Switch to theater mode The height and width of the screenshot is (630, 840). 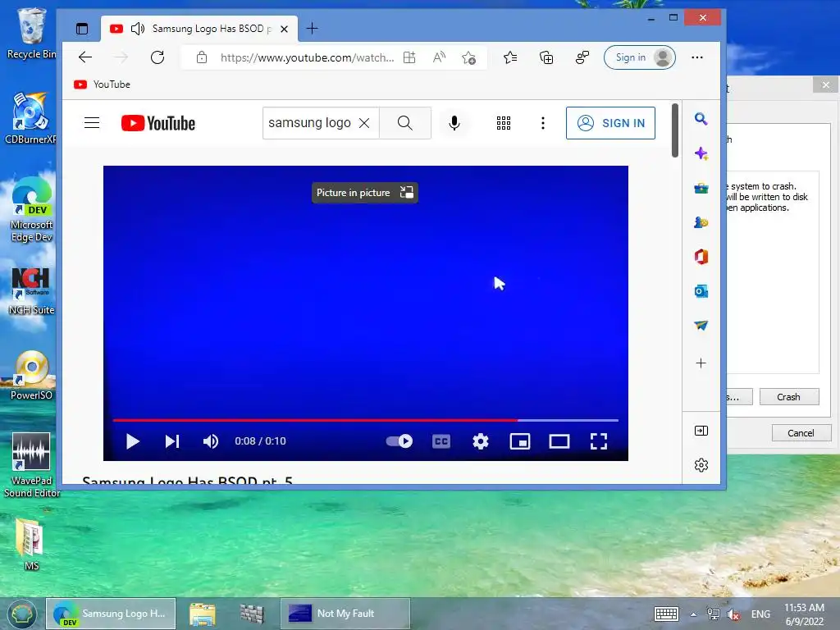(559, 441)
